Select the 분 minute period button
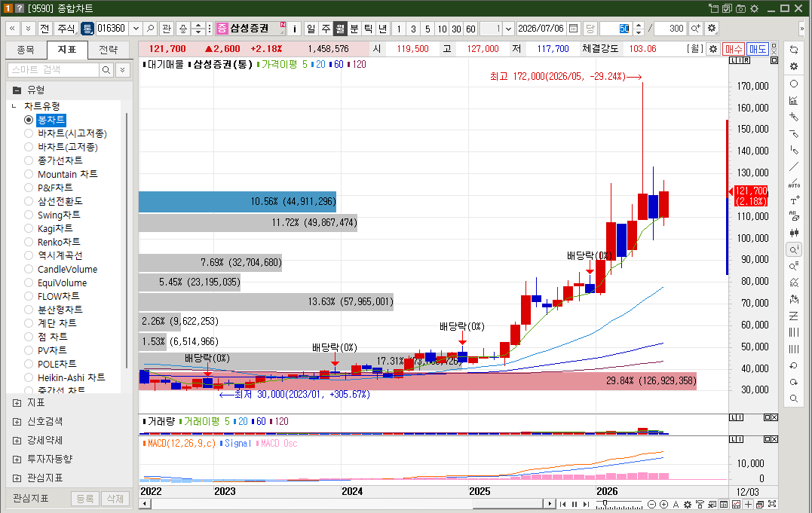Screen dimensions: 812x513 (x=354, y=29)
